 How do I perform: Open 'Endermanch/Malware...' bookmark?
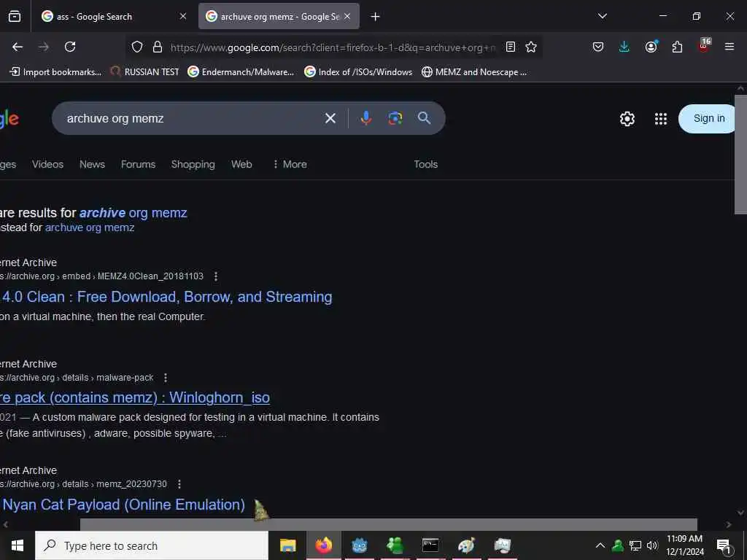pyautogui.click(x=241, y=72)
